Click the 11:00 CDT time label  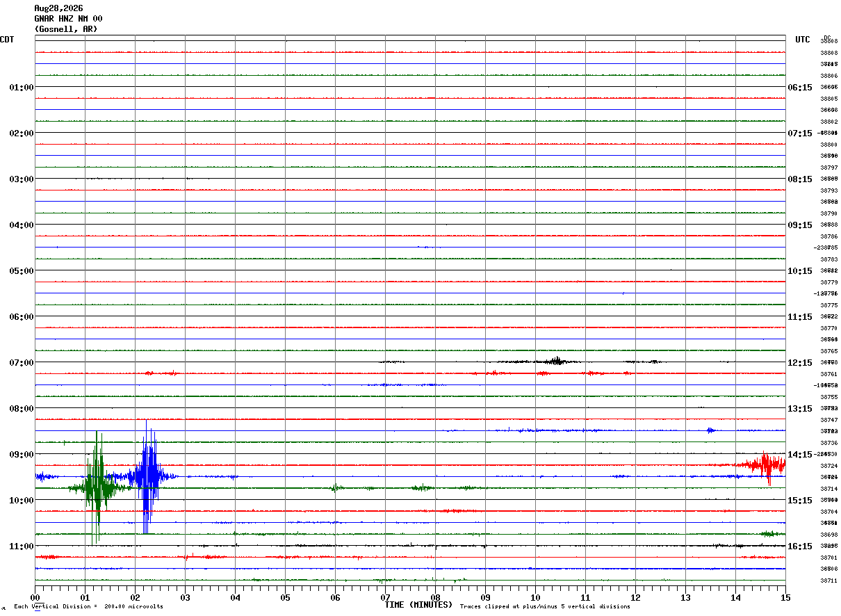pyautogui.click(x=21, y=546)
